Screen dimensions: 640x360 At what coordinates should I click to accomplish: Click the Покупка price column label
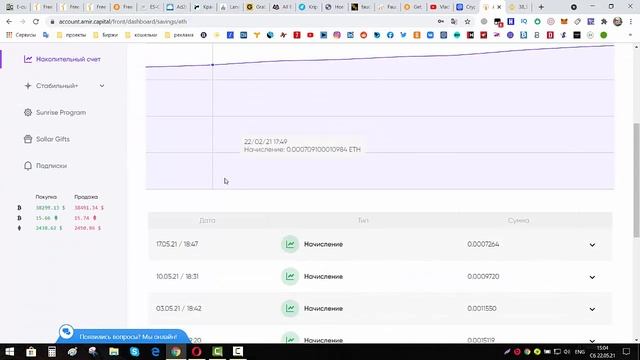(x=46, y=197)
